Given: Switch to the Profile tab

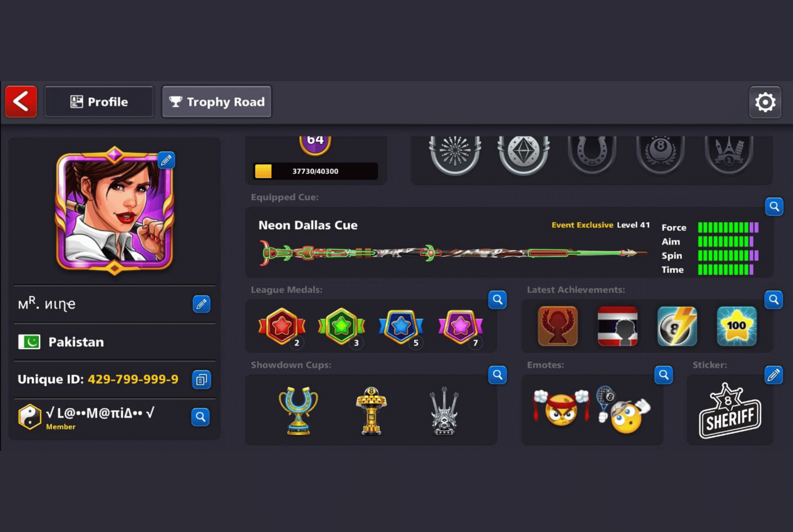Looking at the screenshot, I should coord(99,102).
